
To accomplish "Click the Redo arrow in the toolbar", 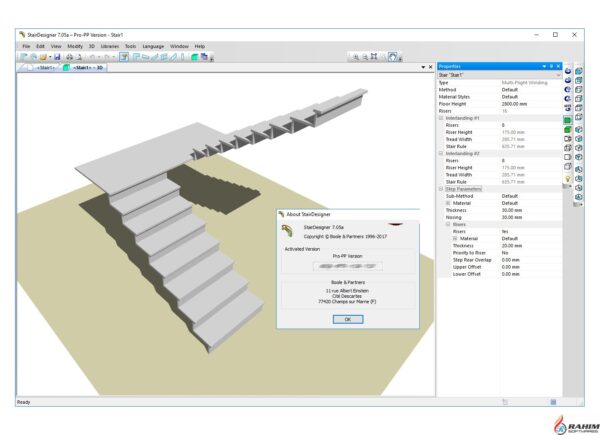I will point(106,57).
